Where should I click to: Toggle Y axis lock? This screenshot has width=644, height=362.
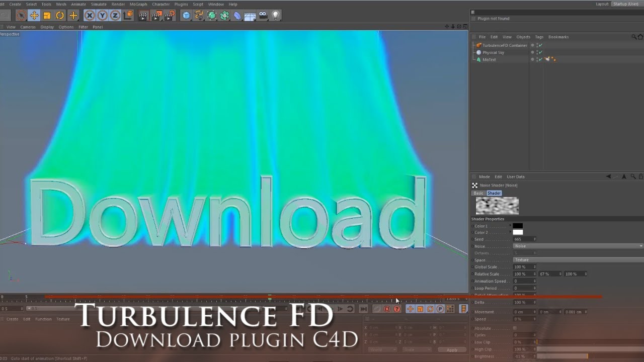coord(103,16)
